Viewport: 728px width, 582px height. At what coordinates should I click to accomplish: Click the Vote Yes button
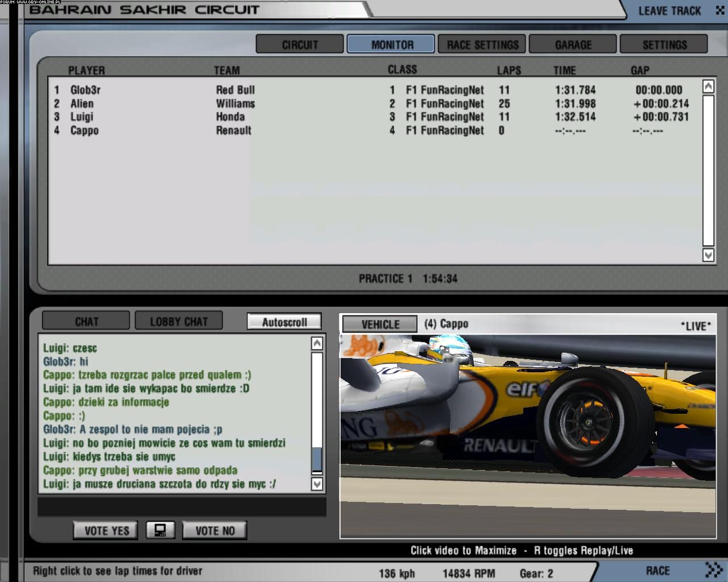point(105,530)
